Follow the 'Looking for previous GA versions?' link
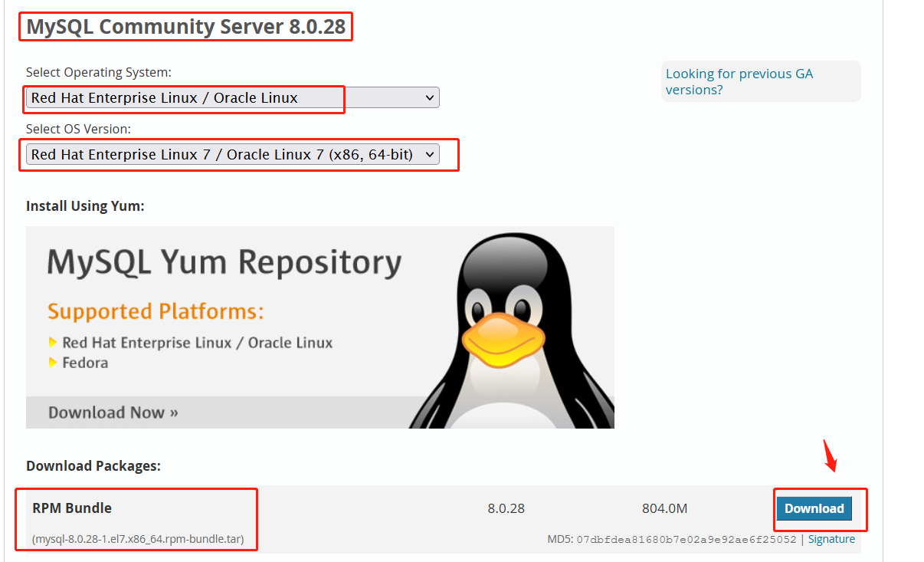 coord(739,81)
